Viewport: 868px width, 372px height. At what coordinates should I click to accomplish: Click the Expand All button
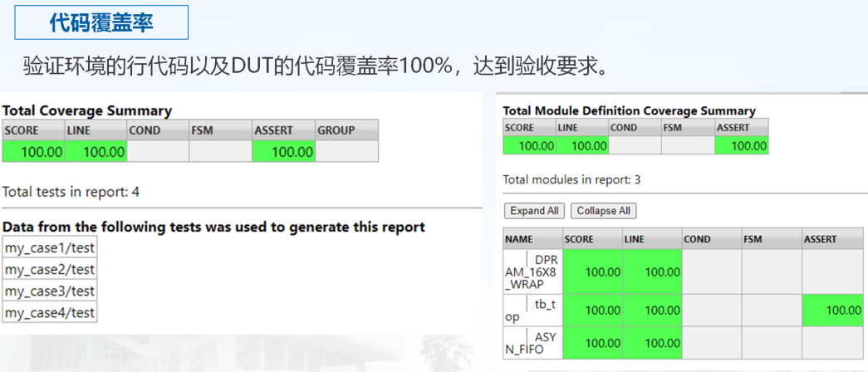point(534,211)
